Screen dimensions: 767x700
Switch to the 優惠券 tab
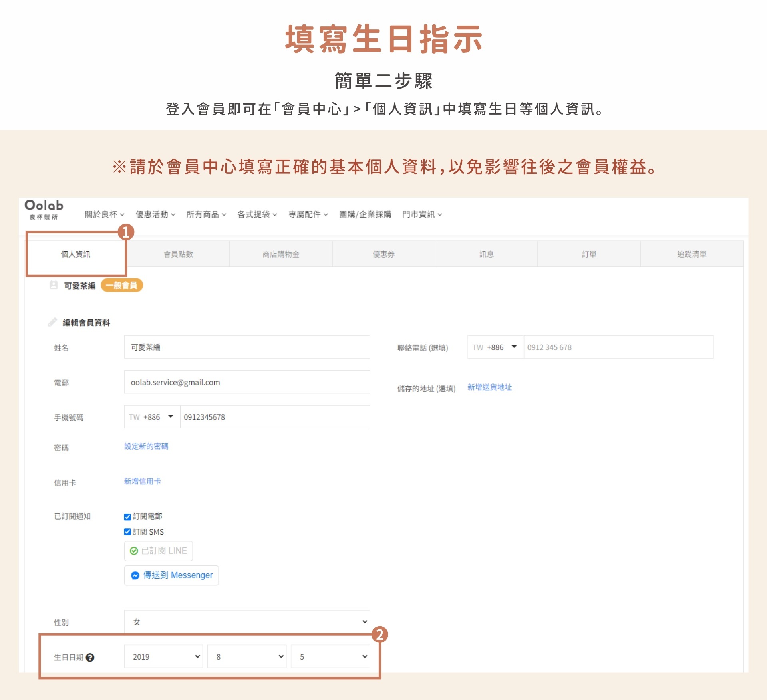(x=383, y=254)
